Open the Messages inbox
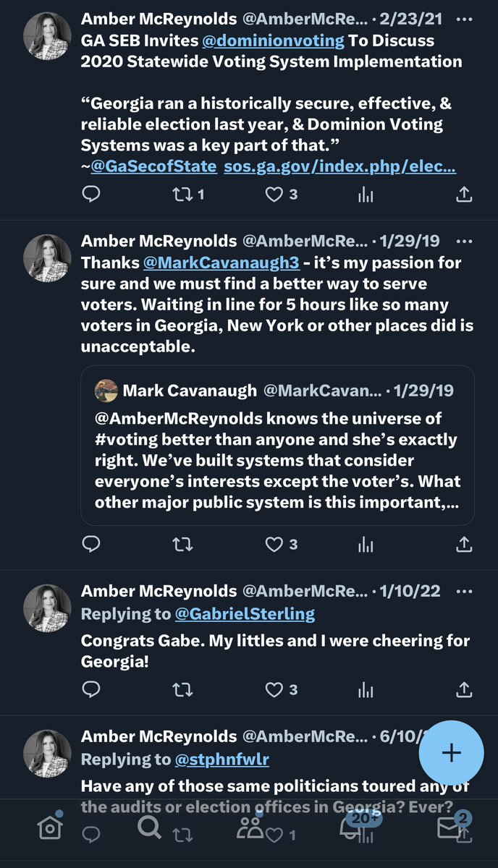This screenshot has height=868, width=498. coord(450,828)
